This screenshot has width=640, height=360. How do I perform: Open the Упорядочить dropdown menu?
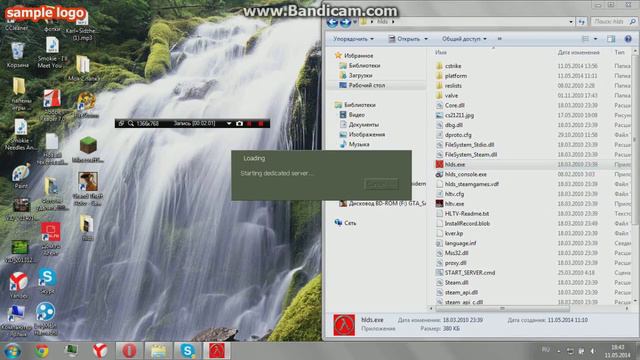353,39
